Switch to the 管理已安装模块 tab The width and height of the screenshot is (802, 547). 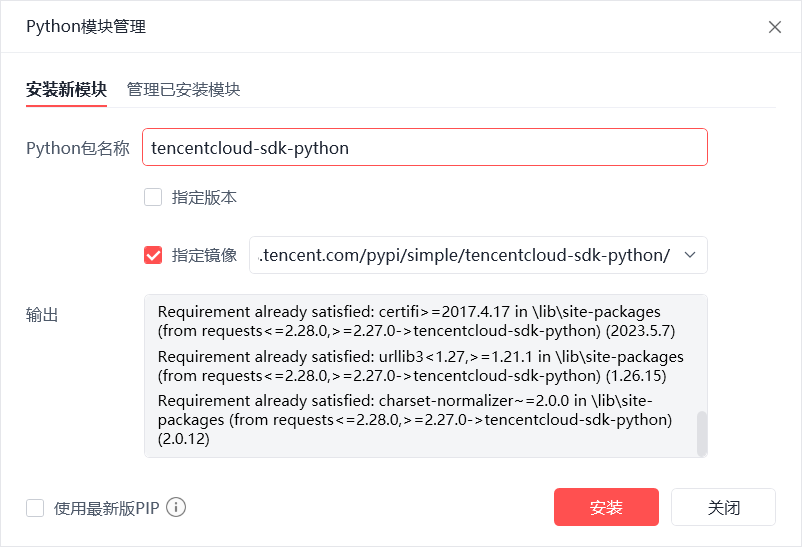(x=183, y=90)
